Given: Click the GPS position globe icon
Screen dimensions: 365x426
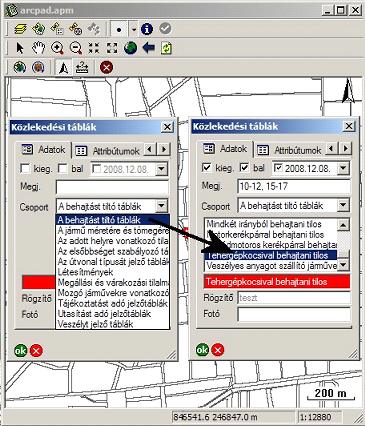Looking at the screenshot, I should point(39,29).
